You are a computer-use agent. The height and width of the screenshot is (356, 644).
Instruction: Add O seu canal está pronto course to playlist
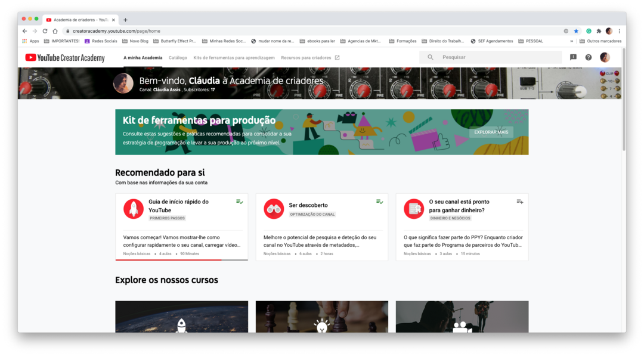click(x=520, y=202)
